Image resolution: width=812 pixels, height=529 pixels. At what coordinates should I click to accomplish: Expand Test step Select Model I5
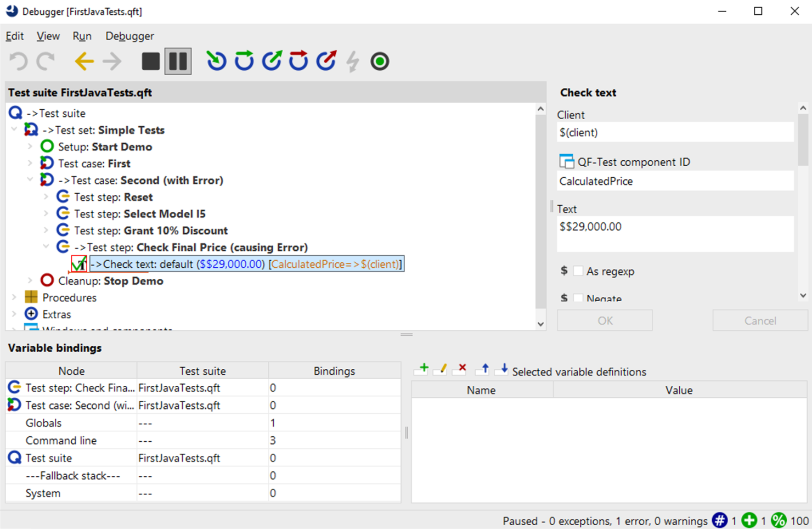[x=46, y=213]
